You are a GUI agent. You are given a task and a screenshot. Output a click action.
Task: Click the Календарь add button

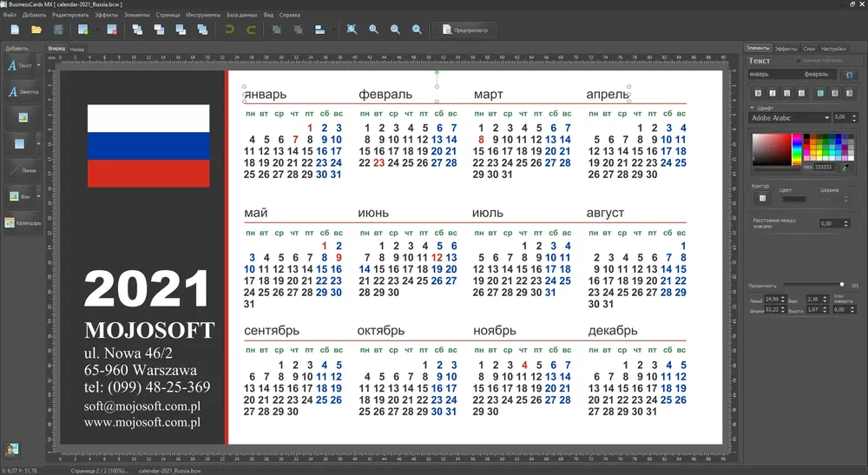point(23,222)
